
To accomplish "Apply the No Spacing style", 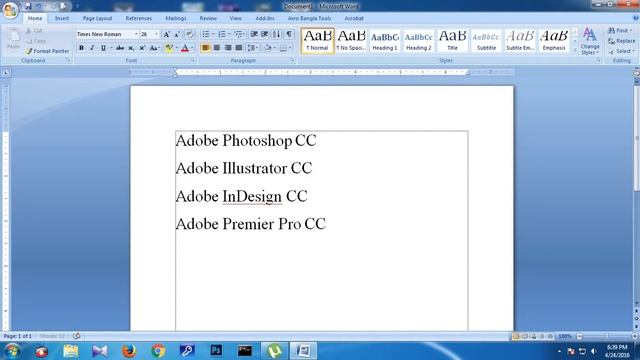I will click(351, 40).
